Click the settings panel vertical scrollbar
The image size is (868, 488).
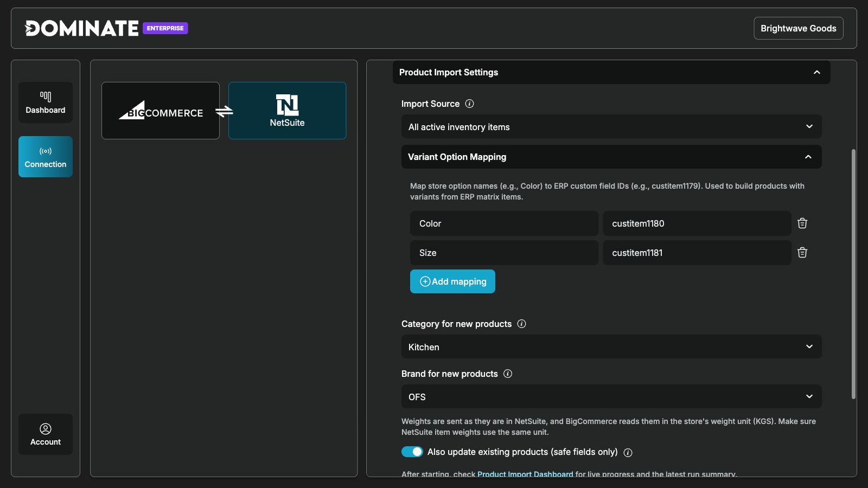[853, 274]
